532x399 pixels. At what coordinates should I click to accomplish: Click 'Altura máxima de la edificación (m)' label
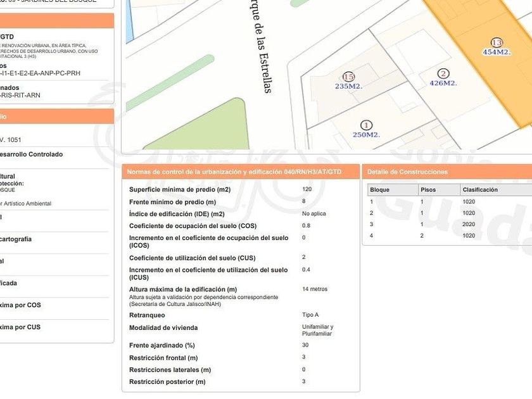click(183, 289)
